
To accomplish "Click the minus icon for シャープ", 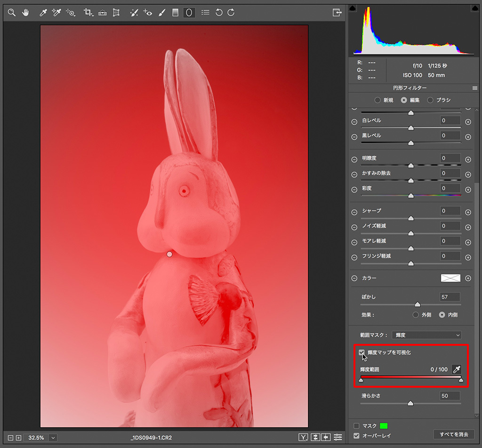I will 354,212.
